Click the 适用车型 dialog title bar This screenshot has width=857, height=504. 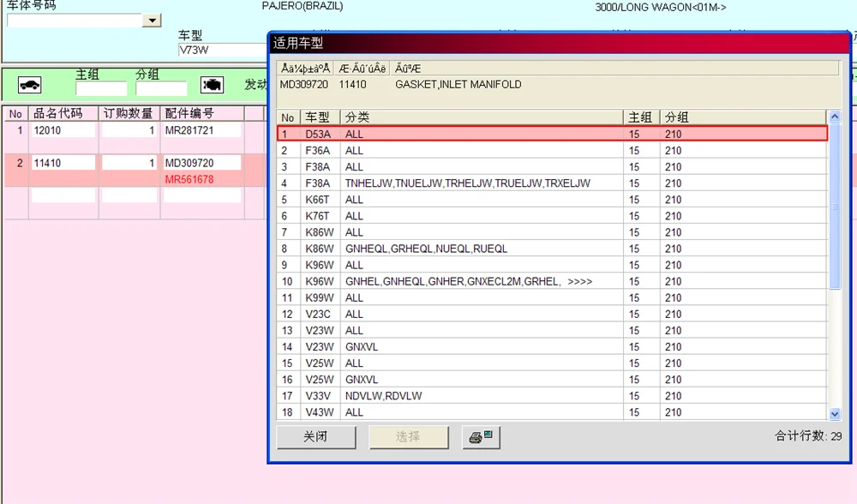559,43
